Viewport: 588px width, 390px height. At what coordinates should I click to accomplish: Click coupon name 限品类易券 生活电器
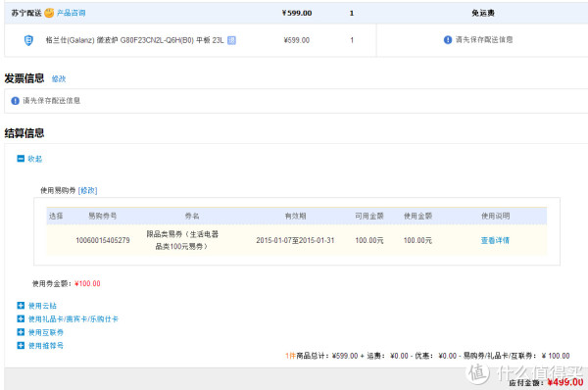pos(182,240)
